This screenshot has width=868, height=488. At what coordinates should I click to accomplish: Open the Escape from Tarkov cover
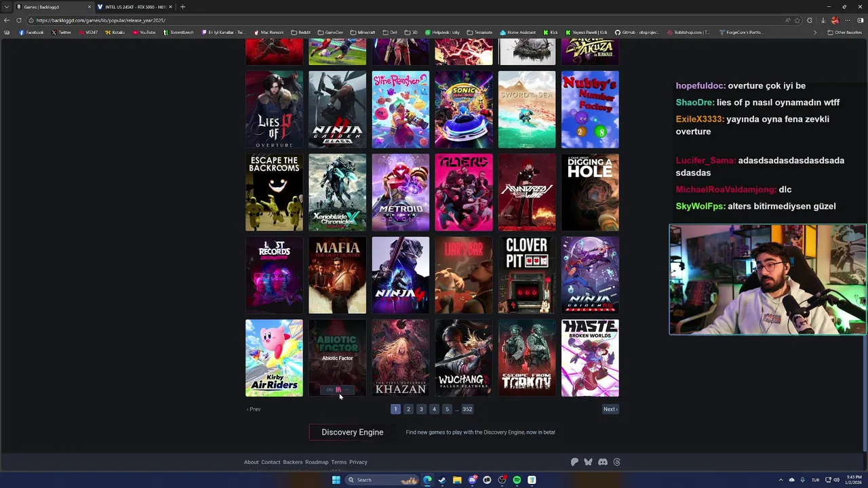(527, 358)
